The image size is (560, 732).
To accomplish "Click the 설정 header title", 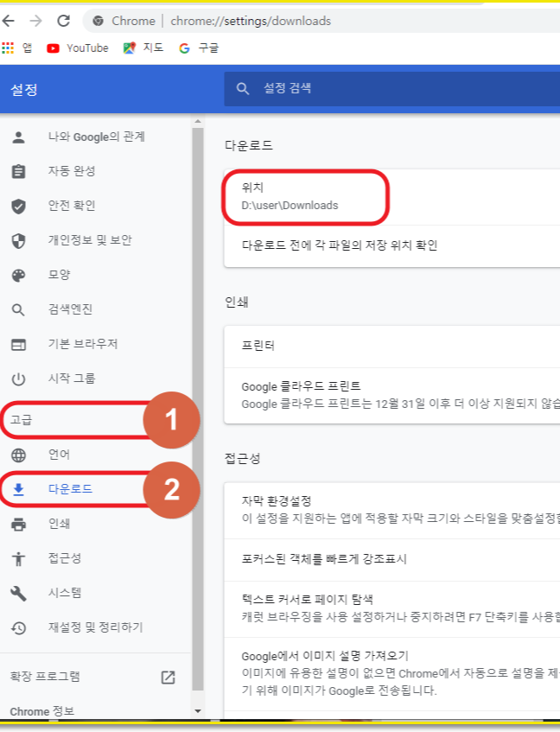I will (24, 89).
